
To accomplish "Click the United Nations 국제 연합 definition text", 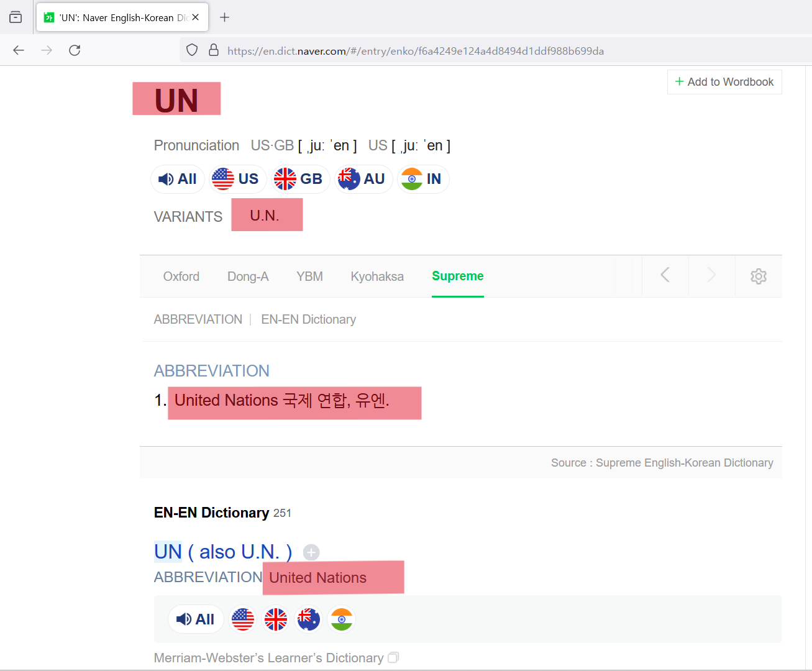I will click(x=282, y=401).
